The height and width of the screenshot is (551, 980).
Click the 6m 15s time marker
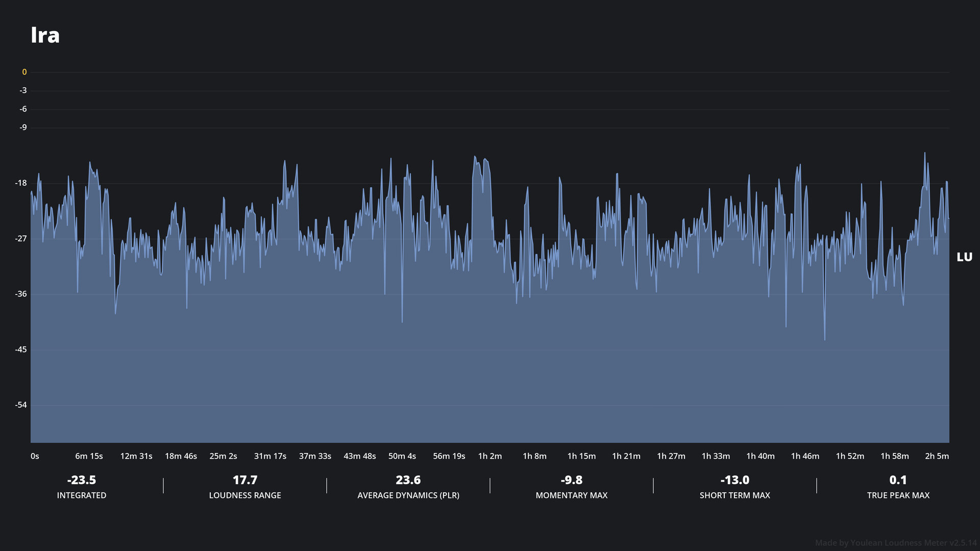tap(89, 456)
